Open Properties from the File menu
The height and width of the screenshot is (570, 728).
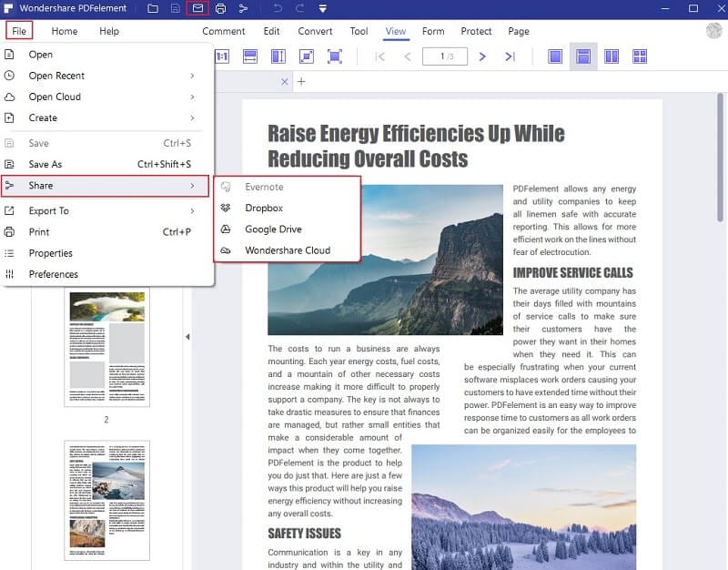coord(106,253)
